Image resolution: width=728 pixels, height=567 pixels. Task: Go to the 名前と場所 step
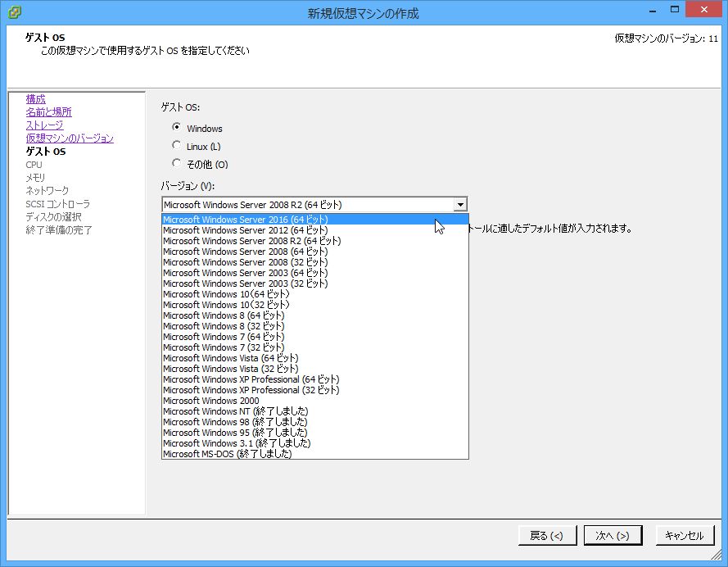49,112
